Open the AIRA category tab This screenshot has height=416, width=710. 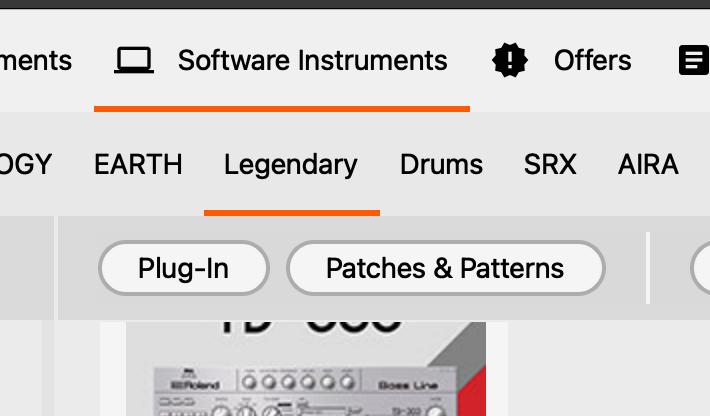point(648,164)
